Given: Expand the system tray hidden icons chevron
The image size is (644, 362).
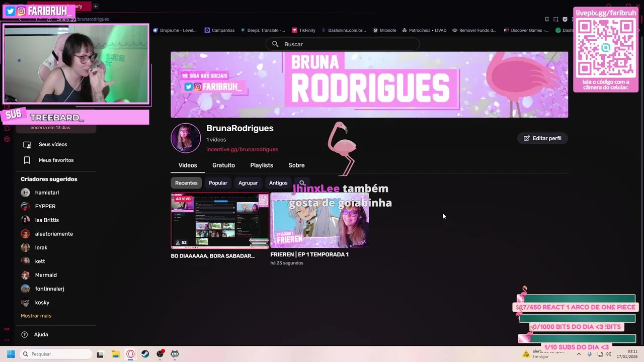Looking at the screenshot, I should tap(579, 354).
